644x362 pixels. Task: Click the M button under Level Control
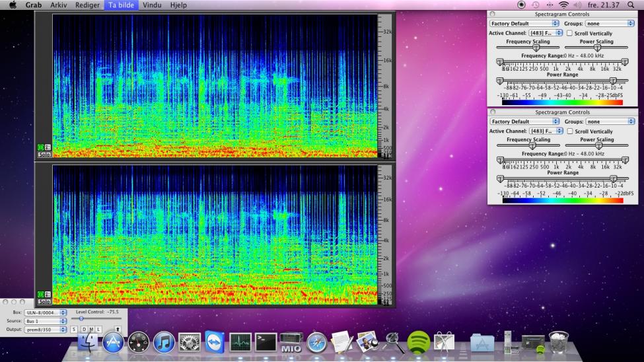point(90,329)
